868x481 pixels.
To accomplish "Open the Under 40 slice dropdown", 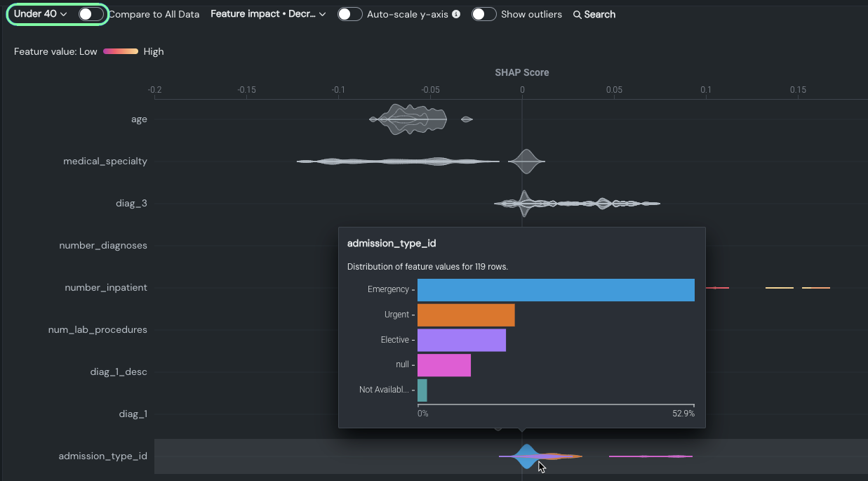I will [x=41, y=14].
